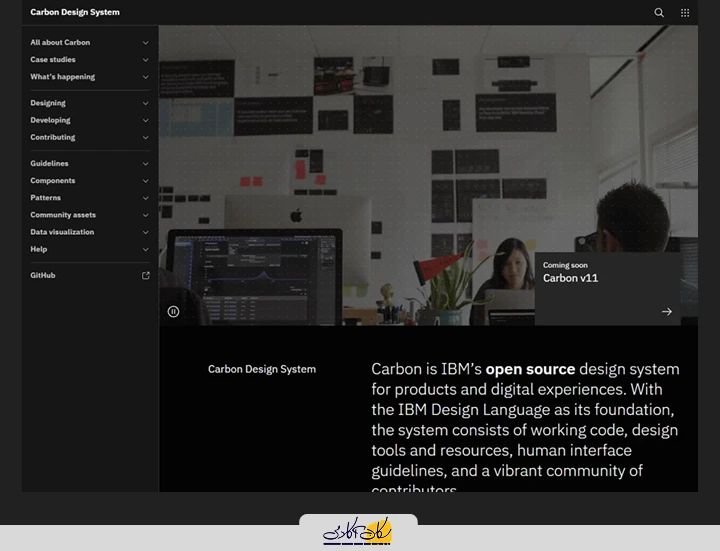The image size is (720, 551).
Task: Pause the hero background video
Action: coord(173,312)
